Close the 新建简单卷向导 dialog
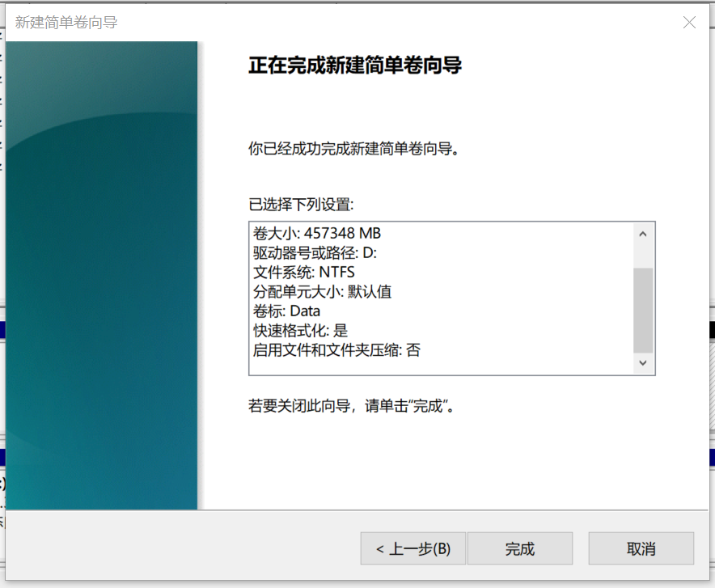This screenshot has width=715, height=588. click(689, 23)
